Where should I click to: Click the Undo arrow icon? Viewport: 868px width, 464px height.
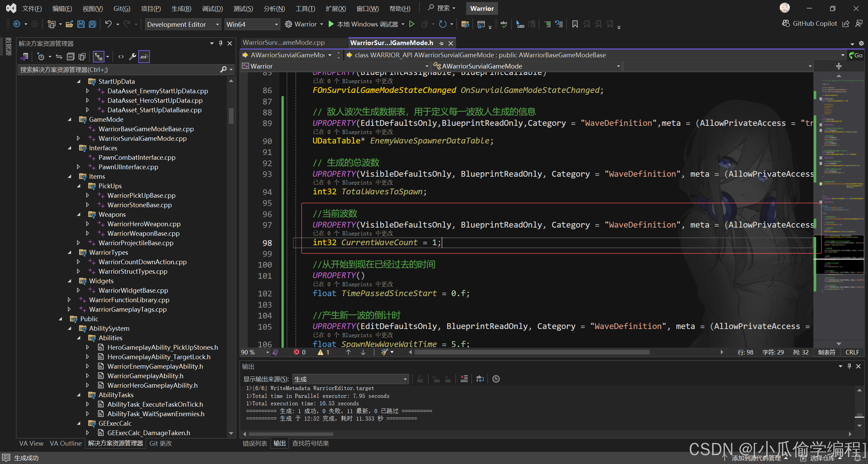pyautogui.click(x=108, y=24)
